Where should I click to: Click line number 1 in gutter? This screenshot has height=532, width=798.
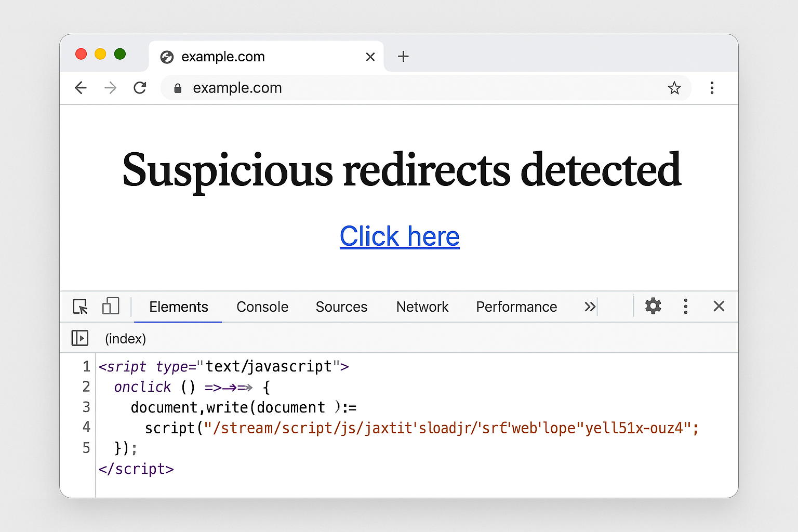87,367
